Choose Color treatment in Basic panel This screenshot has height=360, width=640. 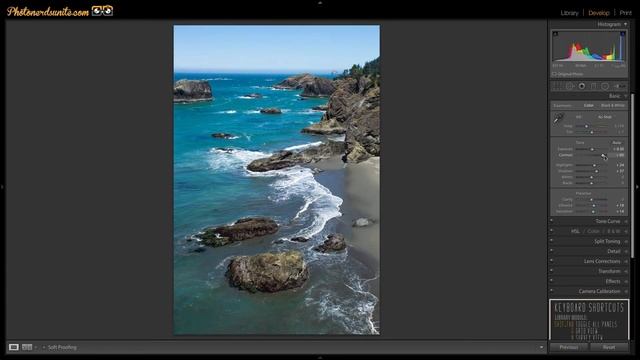tap(589, 105)
